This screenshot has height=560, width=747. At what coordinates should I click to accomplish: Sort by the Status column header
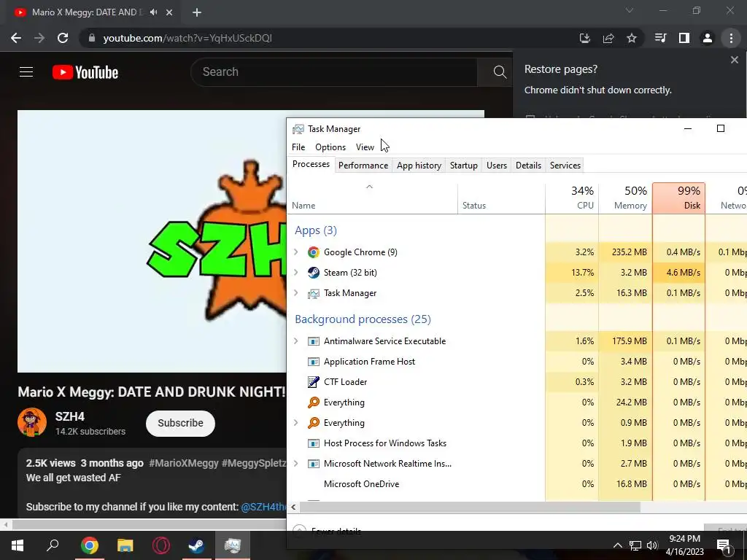501,198
